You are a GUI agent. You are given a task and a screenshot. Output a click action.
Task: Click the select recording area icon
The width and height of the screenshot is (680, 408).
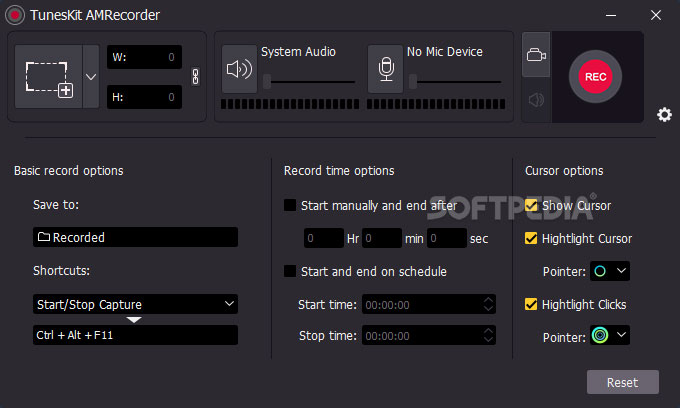pos(49,77)
